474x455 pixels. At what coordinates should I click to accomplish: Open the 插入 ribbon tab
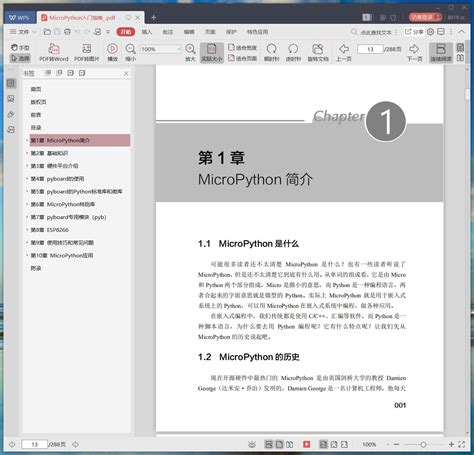147,32
